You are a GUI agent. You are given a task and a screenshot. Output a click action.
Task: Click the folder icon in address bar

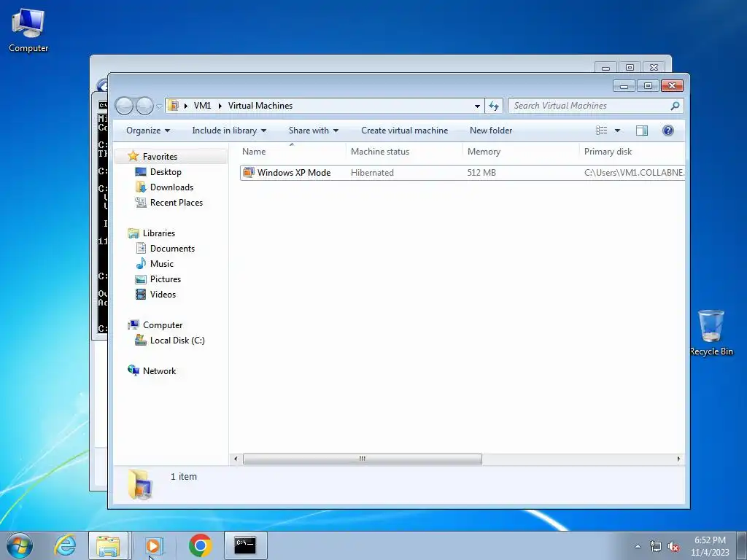[174, 105]
